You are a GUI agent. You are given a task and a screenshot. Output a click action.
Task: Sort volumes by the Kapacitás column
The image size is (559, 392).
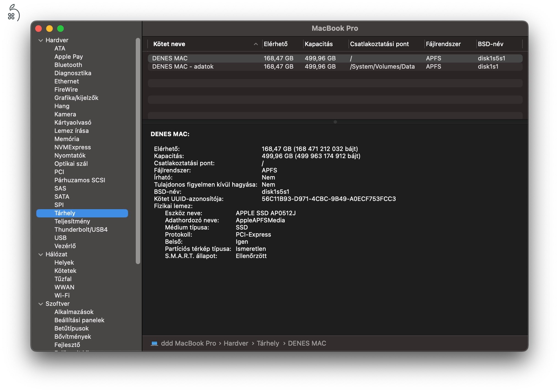(x=319, y=44)
